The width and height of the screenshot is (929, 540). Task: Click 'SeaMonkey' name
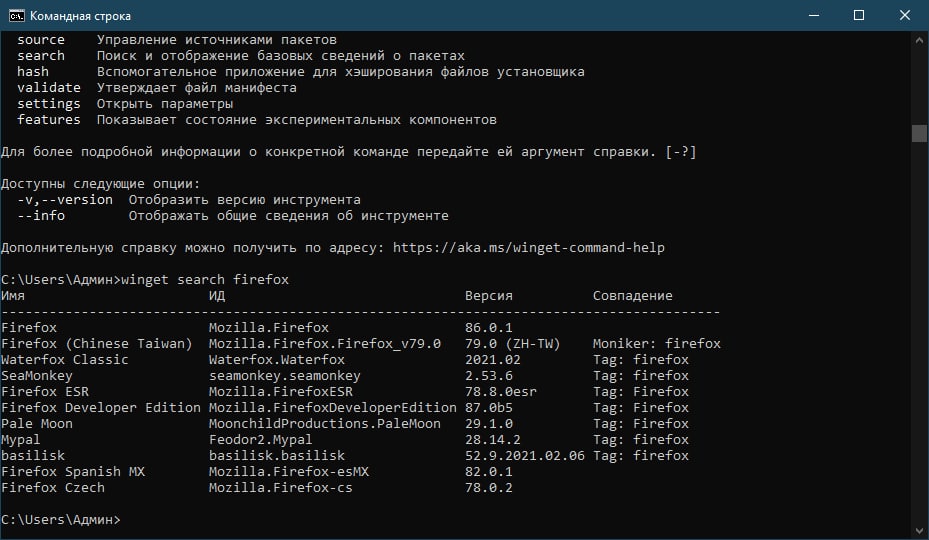(x=37, y=376)
